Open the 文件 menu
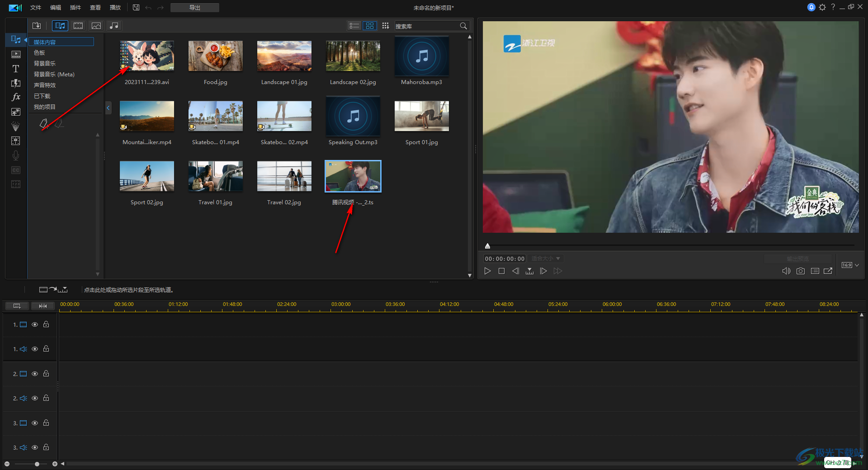This screenshot has width=868, height=470. click(x=36, y=8)
